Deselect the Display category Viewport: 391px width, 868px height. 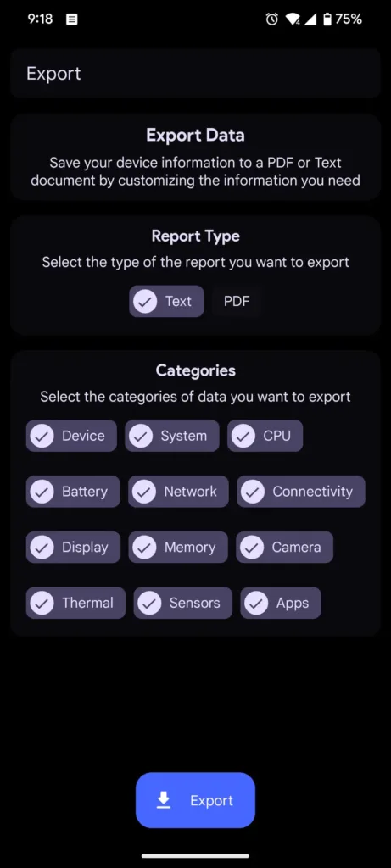click(x=73, y=547)
